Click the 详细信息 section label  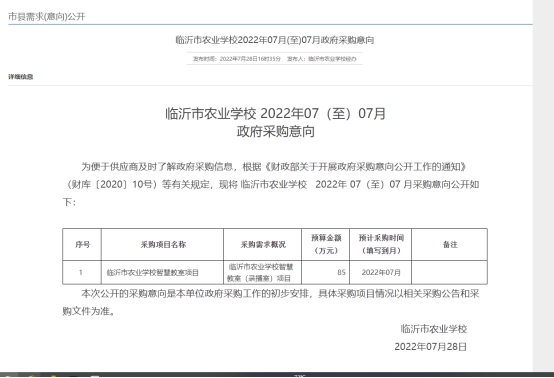coord(21,77)
